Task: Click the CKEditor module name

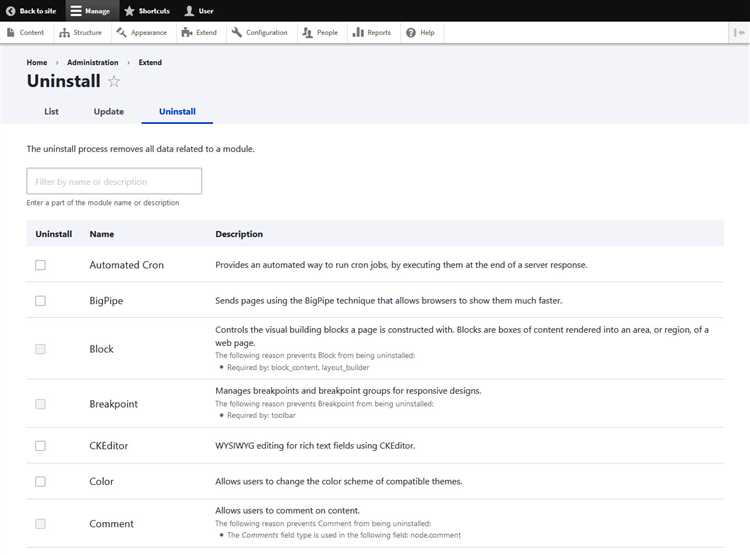Action: 109,446
